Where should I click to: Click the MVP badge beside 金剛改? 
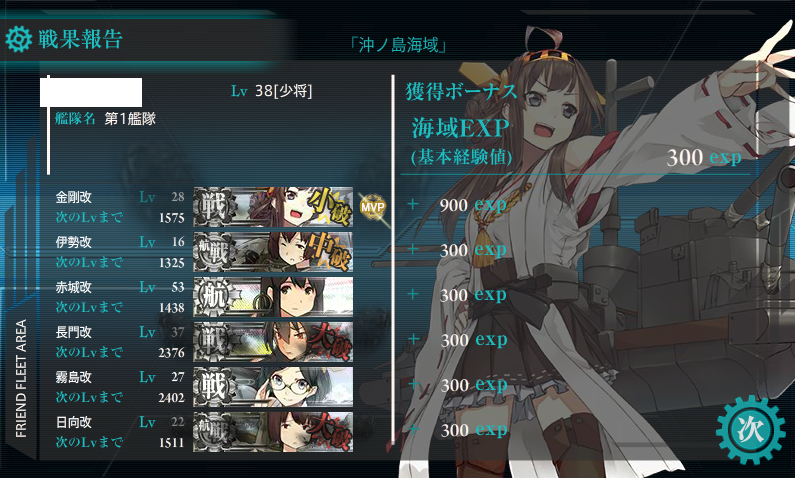373,207
